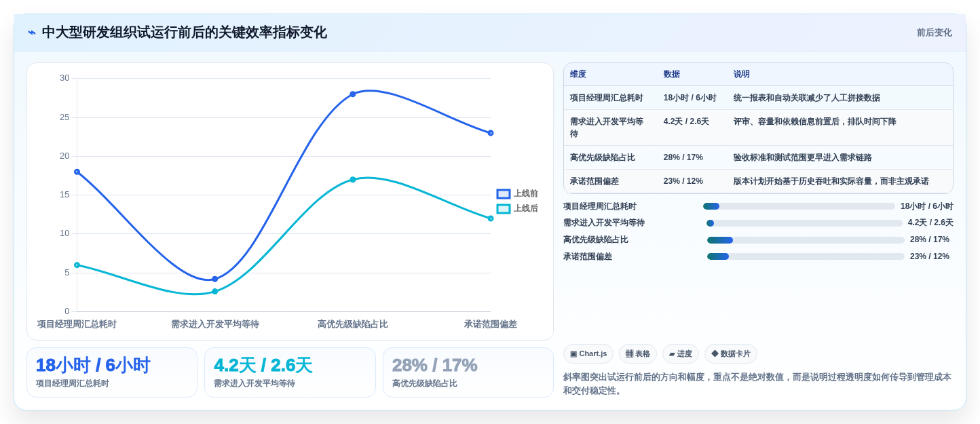The height and width of the screenshot is (424, 980).
Task: Click x-axis label 承诺范围偏差
Action: (491, 324)
